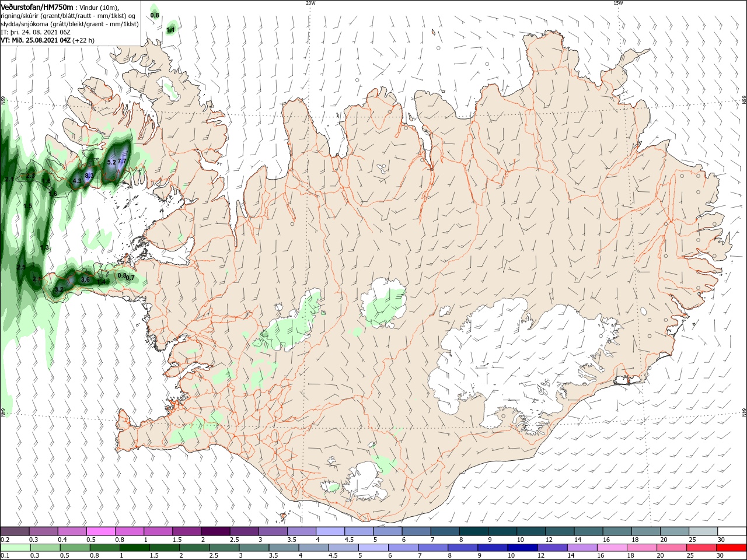Click the 0.1 label on the rain scale

pos(5,555)
